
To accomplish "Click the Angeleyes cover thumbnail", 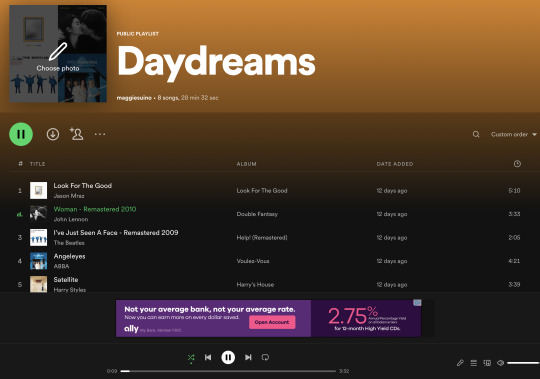I will (x=38, y=261).
